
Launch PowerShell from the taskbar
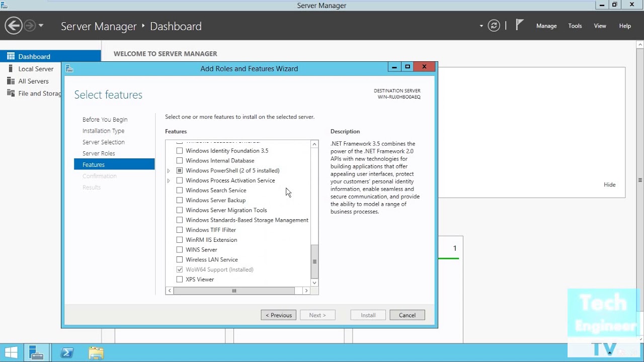coord(67,353)
